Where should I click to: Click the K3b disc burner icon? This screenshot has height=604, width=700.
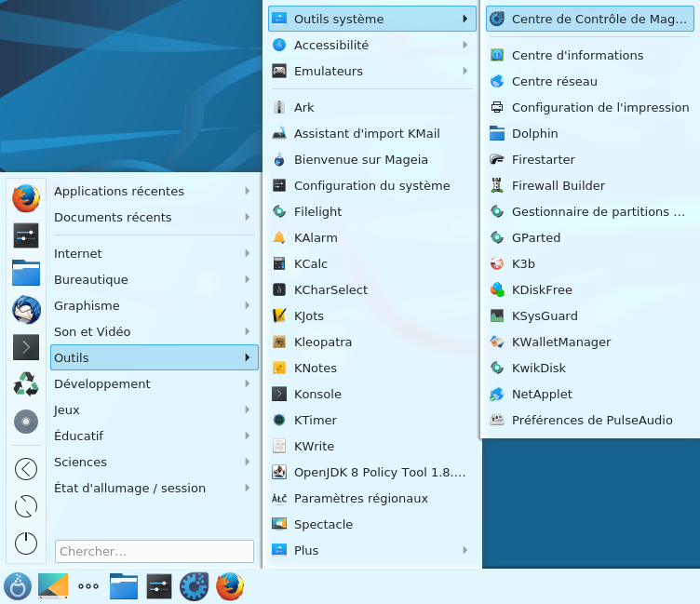[x=497, y=263]
